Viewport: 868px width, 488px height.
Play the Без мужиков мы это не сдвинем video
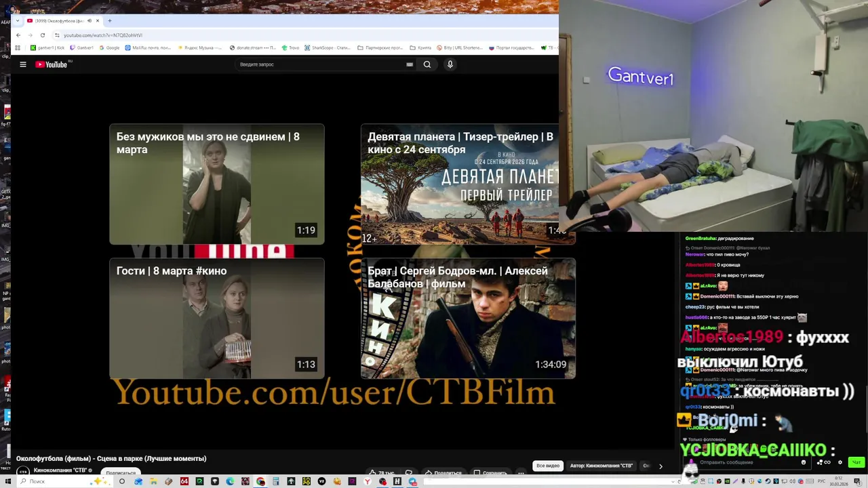[x=217, y=184]
